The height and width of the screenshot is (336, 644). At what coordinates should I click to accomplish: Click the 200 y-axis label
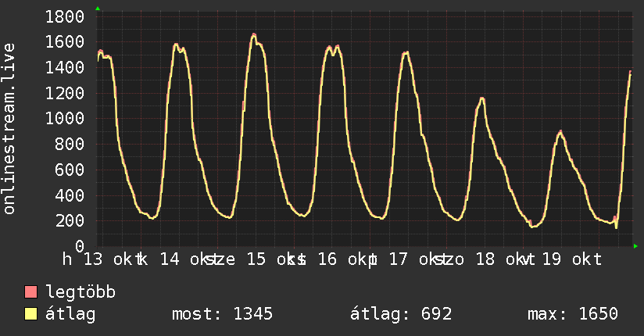tap(70, 220)
